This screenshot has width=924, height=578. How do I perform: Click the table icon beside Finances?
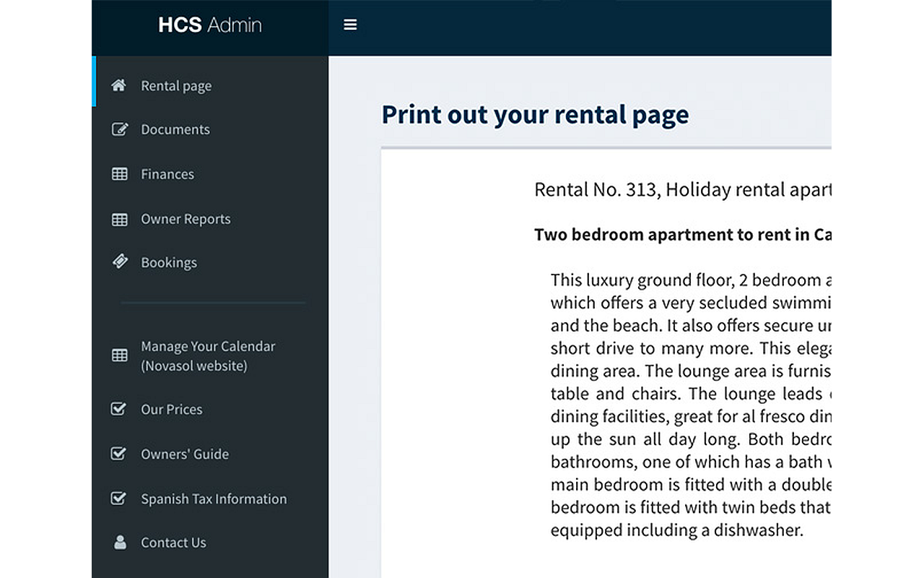(120, 174)
